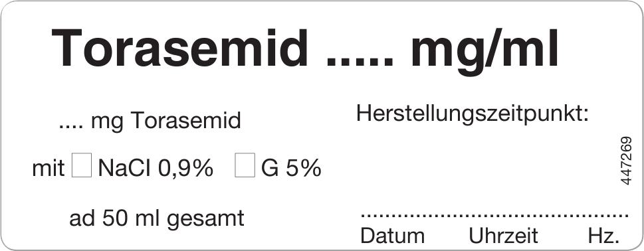Click the Hz. signature label
Image resolution: width=644 pixels, height=251 pixels.
[x=603, y=236]
